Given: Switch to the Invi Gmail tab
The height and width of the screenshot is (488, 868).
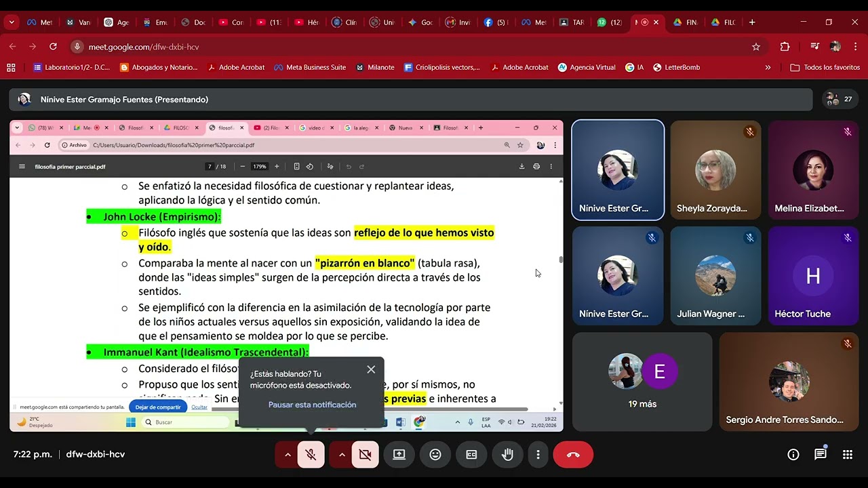Looking at the screenshot, I should [x=458, y=22].
